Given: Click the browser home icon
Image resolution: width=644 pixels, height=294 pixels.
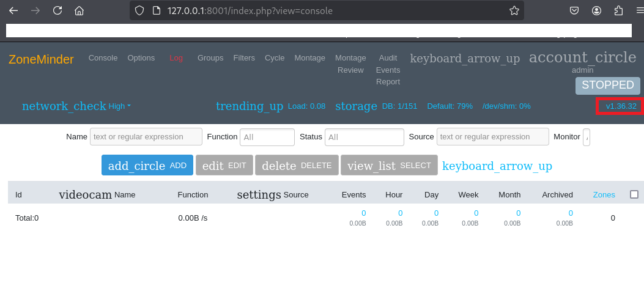Looking at the screenshot, I should [x=79, y=10].
